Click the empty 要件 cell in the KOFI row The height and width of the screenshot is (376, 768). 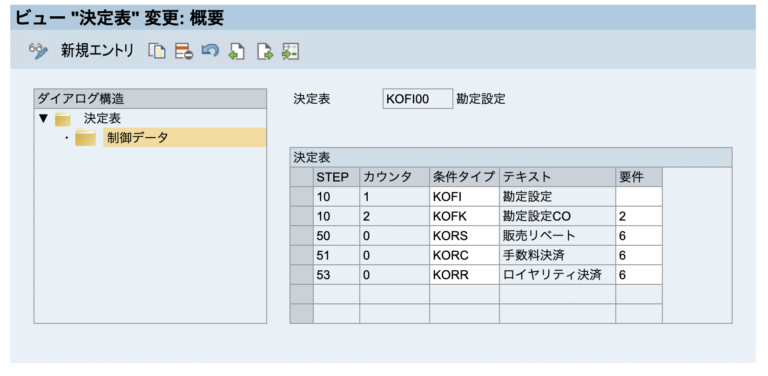click(639, 197)
